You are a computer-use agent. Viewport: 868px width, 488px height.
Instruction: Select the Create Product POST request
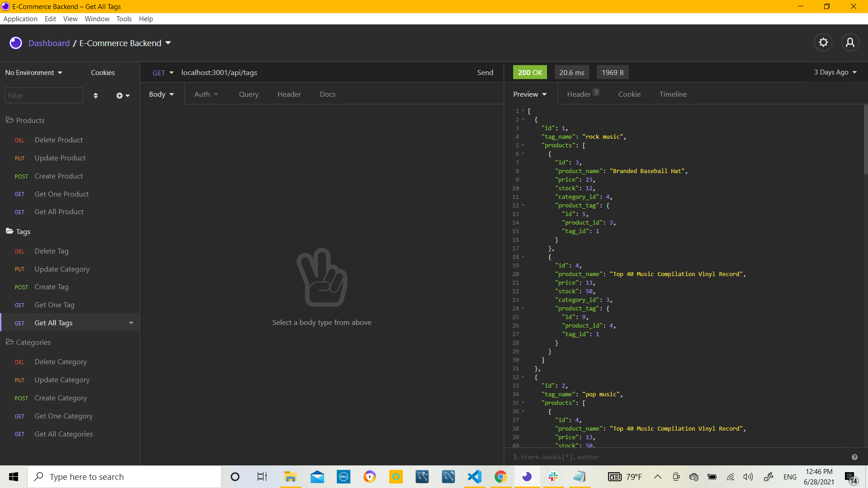[x=70, y=176]
